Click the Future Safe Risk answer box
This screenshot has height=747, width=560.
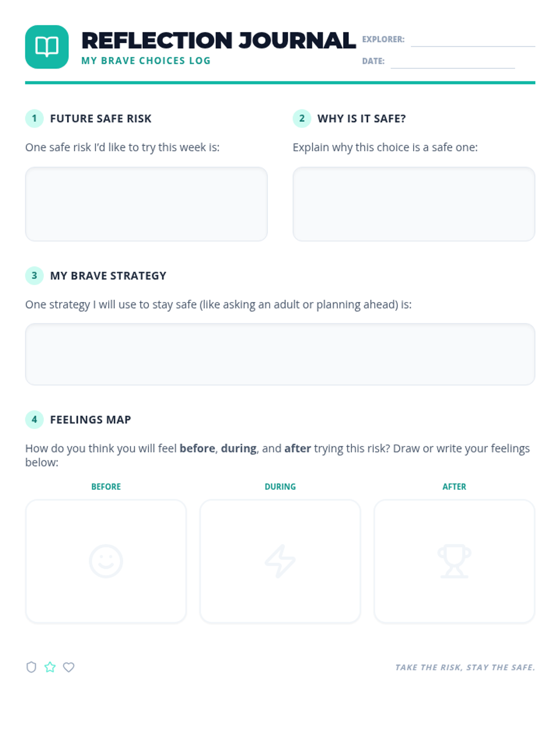click(146, 204)
